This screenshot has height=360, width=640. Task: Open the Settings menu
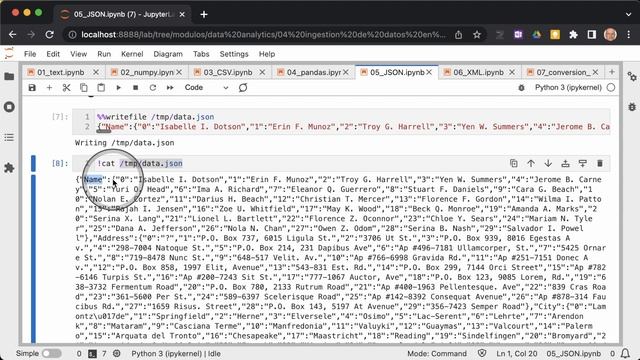[234, 54]
